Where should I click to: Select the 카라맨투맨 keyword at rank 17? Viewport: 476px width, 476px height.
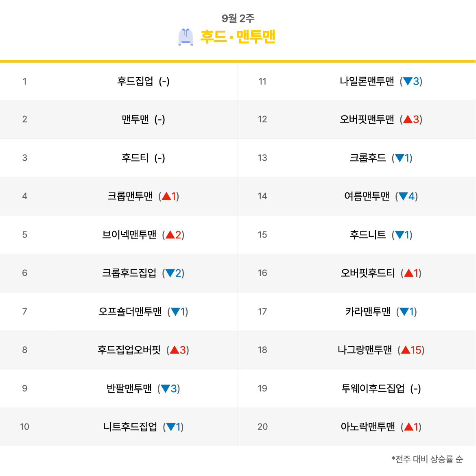click(x=368, y=312)
